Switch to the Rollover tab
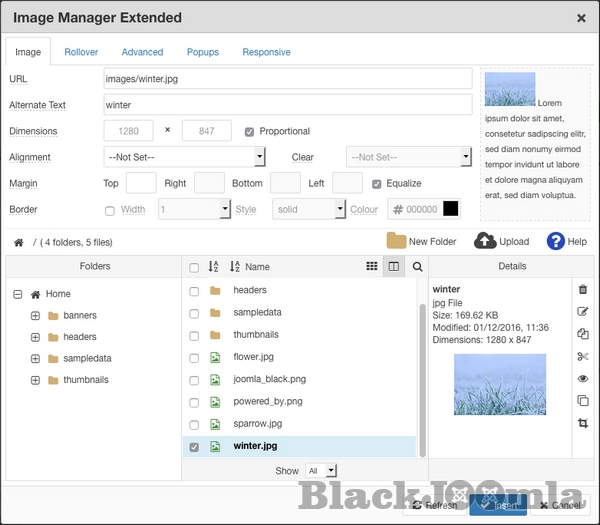Screen dimensions: 600x525 click(x=81, y=52)
